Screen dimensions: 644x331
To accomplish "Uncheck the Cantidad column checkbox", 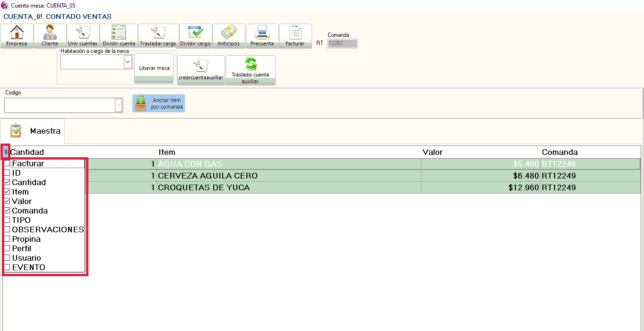I will click(x=7, y=182).
